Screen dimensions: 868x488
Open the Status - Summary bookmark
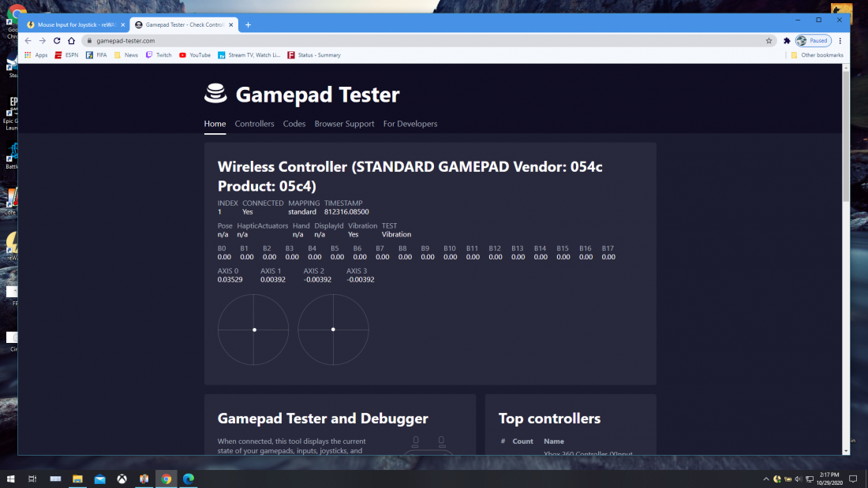(x=314, y=55)
